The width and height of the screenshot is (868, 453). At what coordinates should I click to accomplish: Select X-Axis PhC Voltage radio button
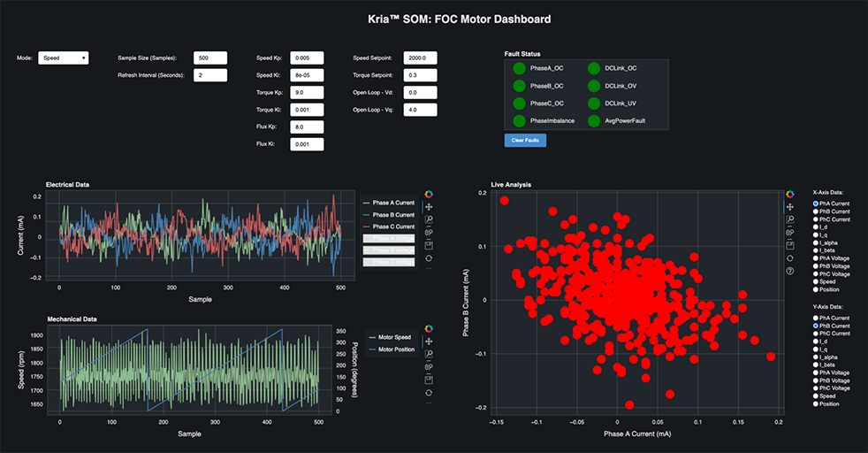pos(816,274)
